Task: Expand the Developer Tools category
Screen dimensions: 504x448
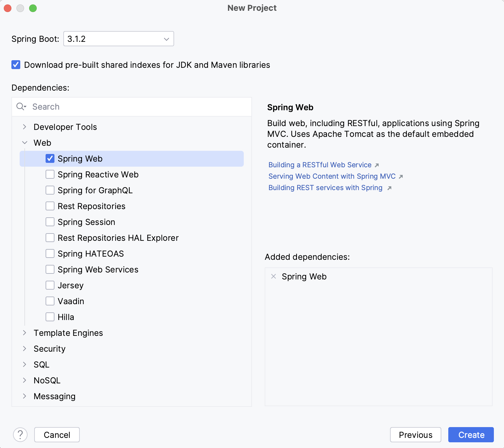Action: click(25, 127)
